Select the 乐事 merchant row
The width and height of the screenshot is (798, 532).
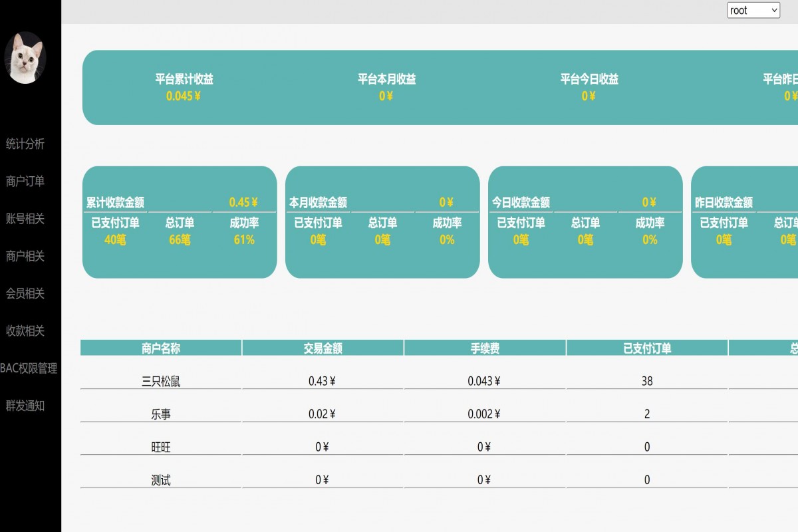160,414
